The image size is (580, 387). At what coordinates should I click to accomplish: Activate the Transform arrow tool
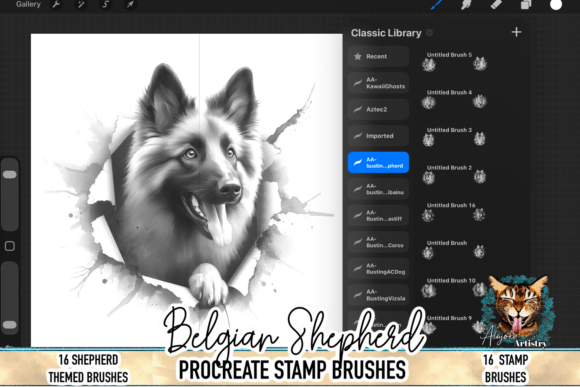130,4
